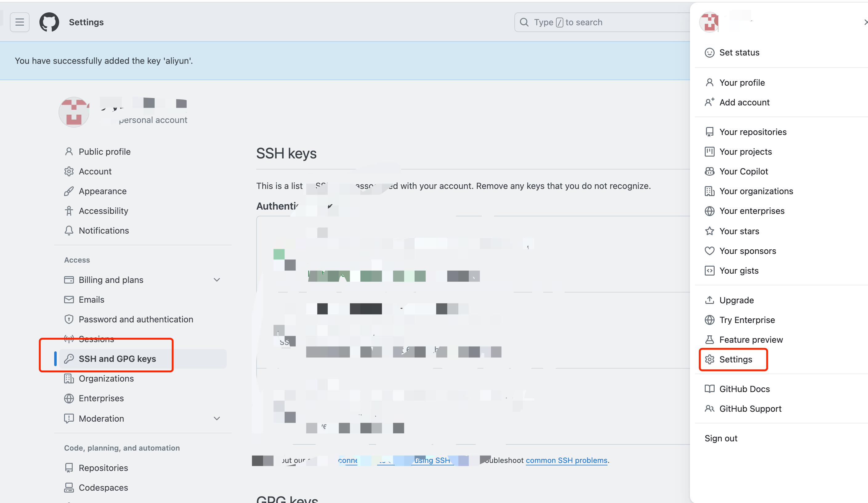Click the shield icon for Password and authentication

click(69, 319)
